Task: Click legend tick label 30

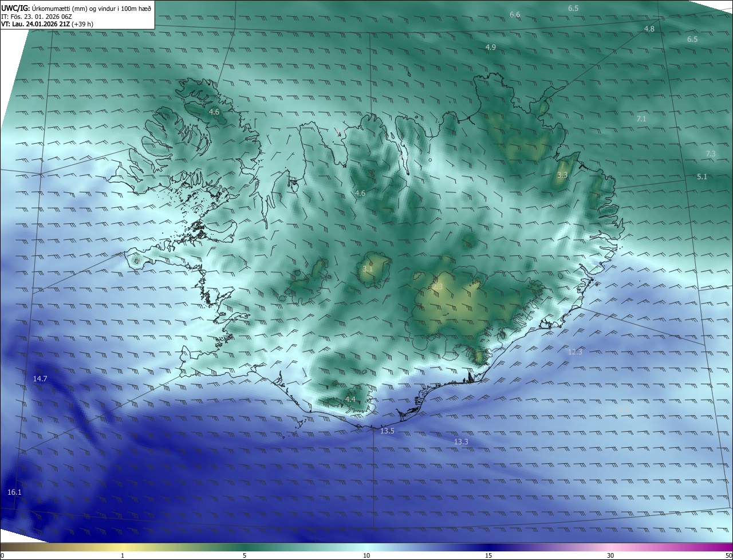Action: (610, 555)
